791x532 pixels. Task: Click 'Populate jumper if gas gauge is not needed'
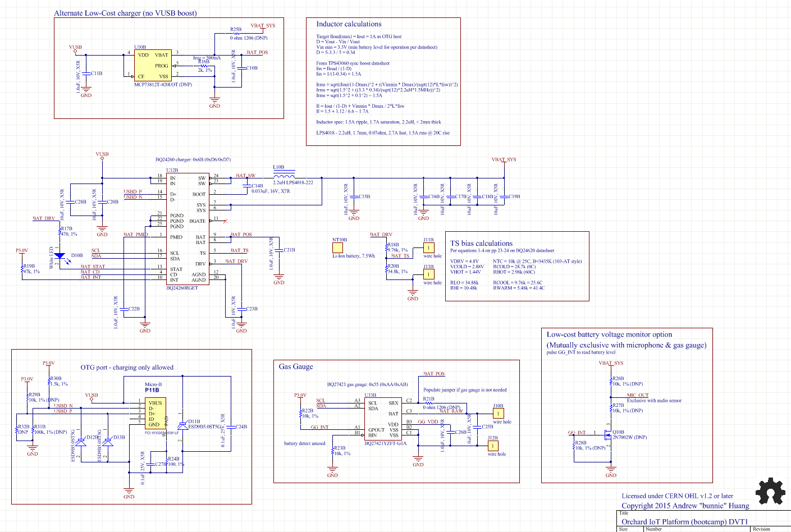(x=465, y=390)
